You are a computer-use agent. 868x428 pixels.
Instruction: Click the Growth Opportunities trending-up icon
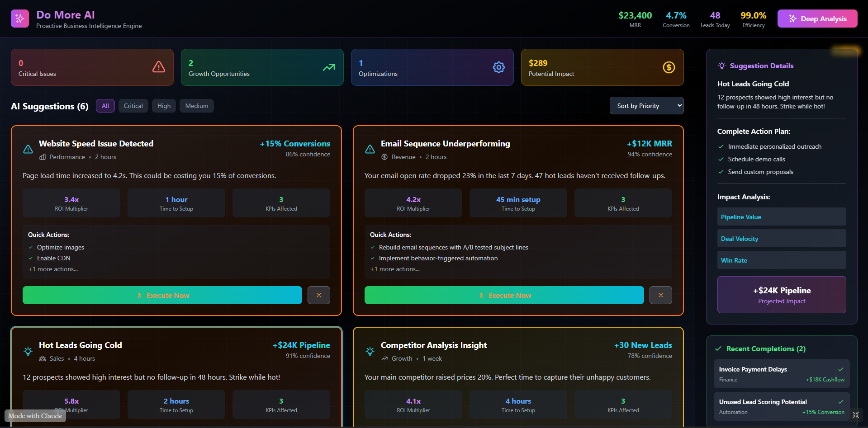328,66
